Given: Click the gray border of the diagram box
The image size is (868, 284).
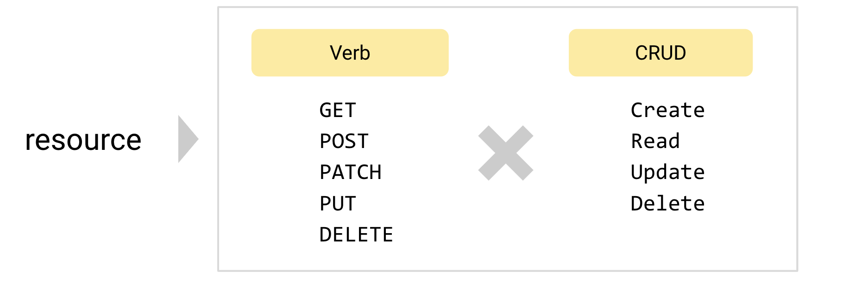Looking at the screenshot, I should pos(508,7).
